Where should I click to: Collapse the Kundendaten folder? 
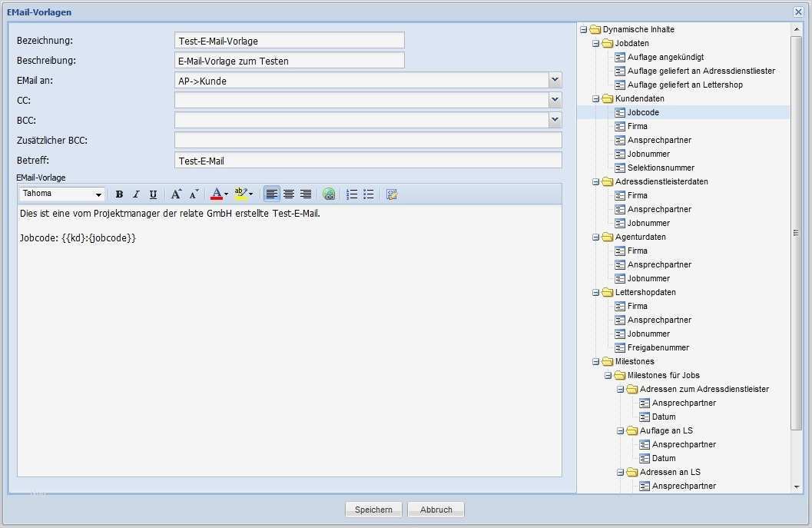(596, 98)
